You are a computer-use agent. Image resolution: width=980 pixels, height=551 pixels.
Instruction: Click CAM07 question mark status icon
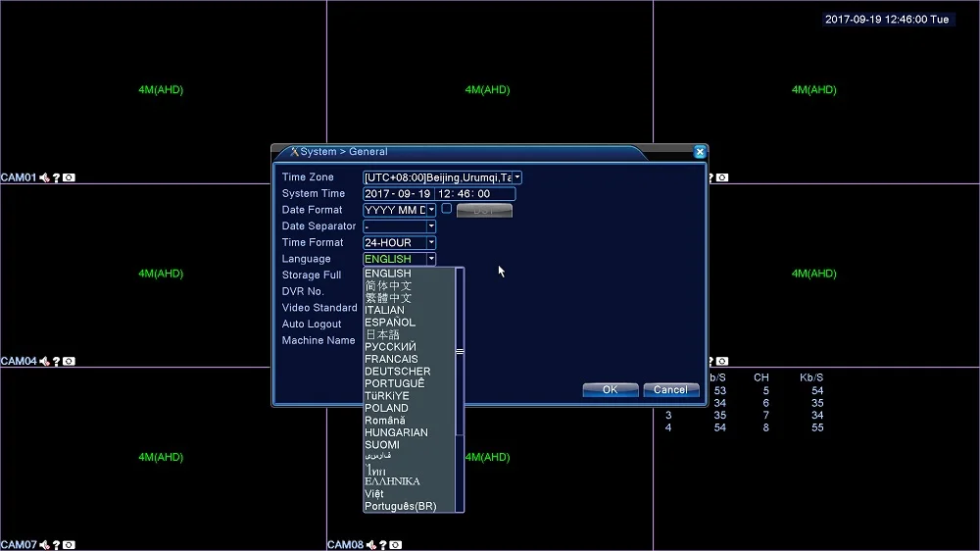(x=56, y=545)
